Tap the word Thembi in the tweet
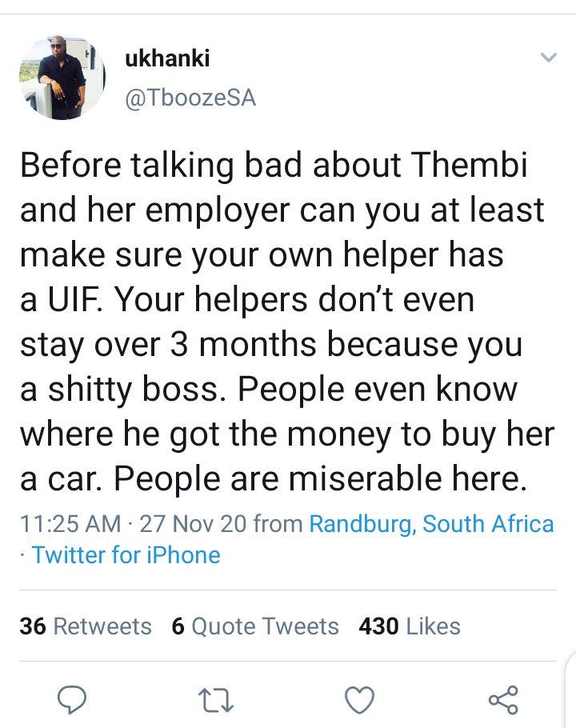The width and height of the screenshot is (576, 728). click(470, 165)
